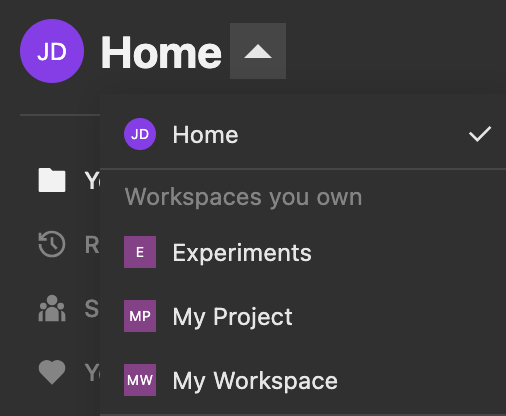Click the MW workspace badge
The width and height of the screenshot is (506, 416).
140,380
